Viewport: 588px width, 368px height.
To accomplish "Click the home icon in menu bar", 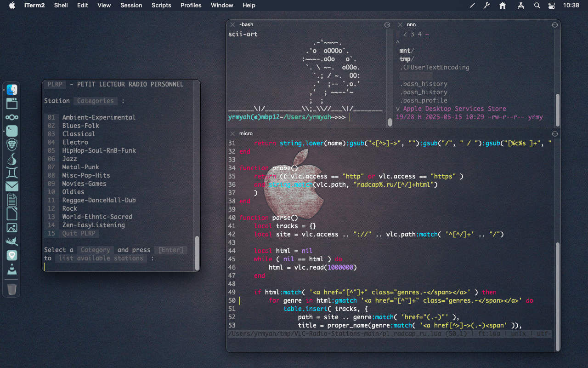I will pos(503,6).
